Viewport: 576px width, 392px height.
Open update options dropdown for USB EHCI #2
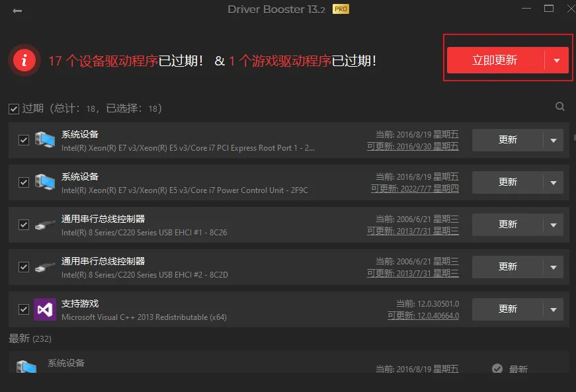click(554, 267)
